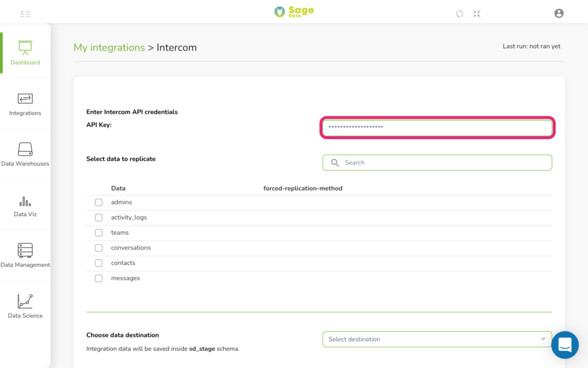Check the activity_logs checkbox
588x368 pixels.
pos(99,217)
